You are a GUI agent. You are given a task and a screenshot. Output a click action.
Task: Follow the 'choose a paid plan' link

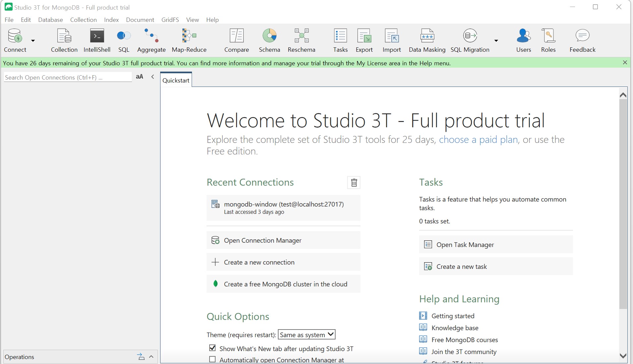[478, 140]
